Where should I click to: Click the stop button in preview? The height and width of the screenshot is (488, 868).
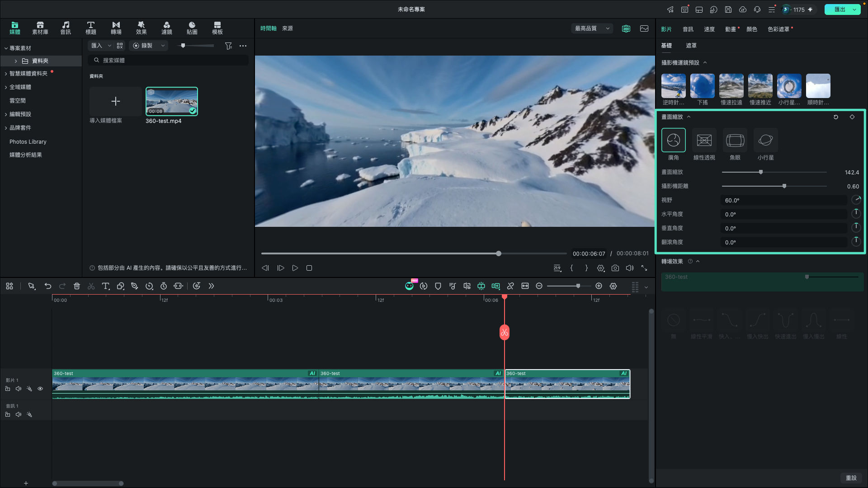click(309, 268)
